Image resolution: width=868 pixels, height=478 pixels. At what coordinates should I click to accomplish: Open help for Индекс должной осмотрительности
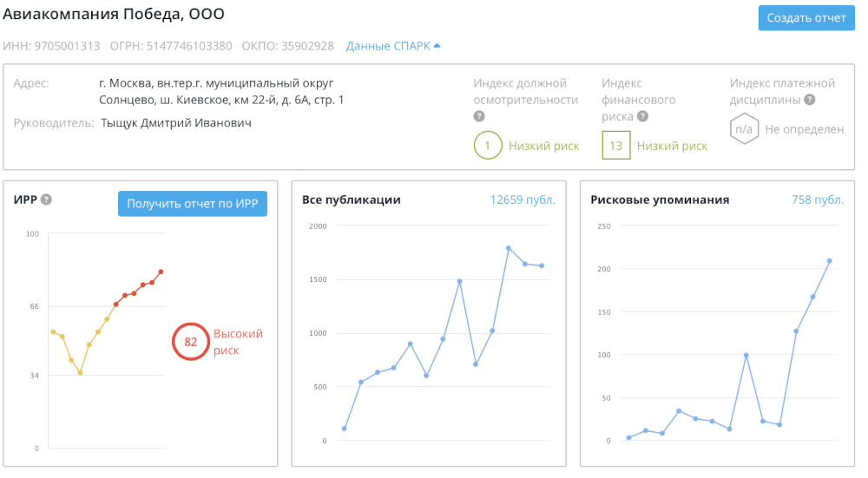pyautogui.click(x=479, y=116)
